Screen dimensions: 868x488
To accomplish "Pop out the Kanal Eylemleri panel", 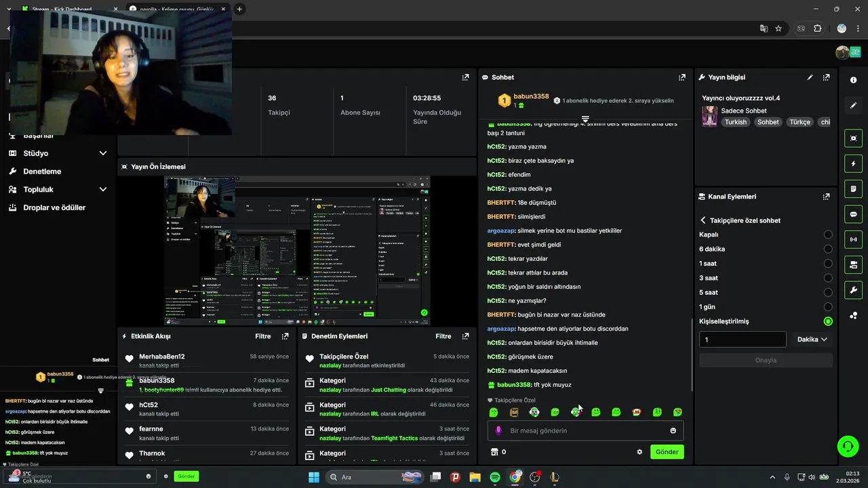I will coord(826,197).
